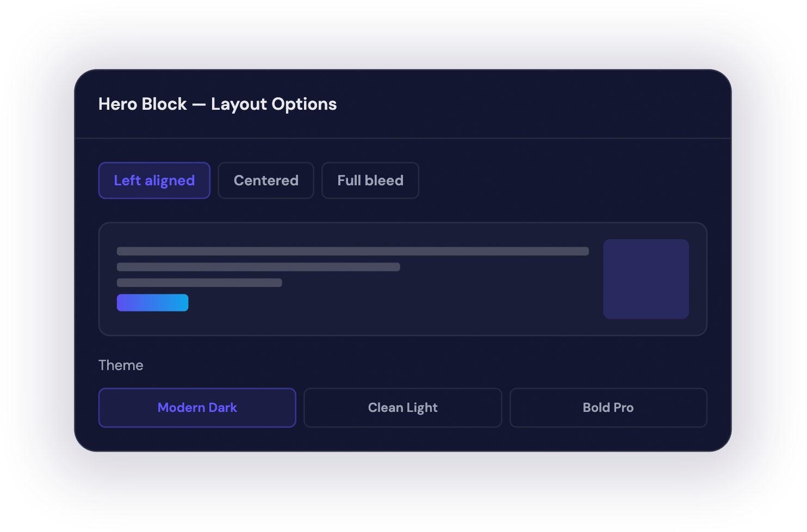Viewport: 807px width, 532px height.
Task: Click the purple backdrop outside the panel
Action: [402, 489]
